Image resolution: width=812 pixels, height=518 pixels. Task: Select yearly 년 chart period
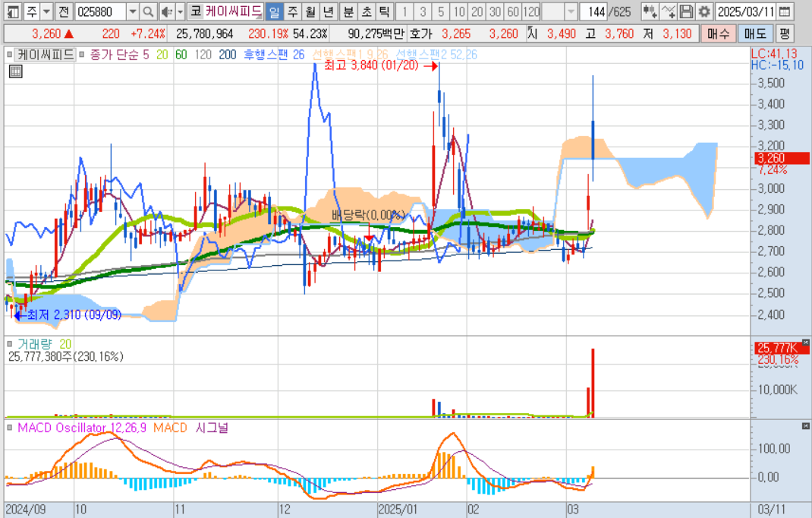328,11
